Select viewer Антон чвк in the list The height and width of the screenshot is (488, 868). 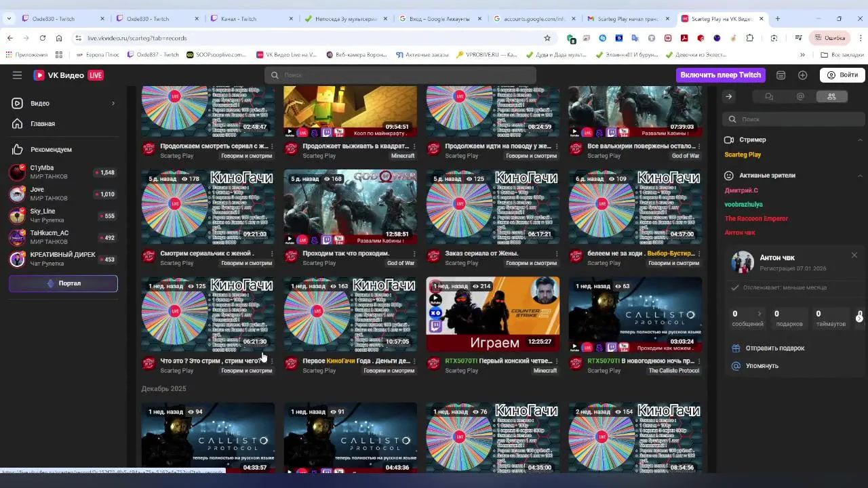tap(739, 232)
